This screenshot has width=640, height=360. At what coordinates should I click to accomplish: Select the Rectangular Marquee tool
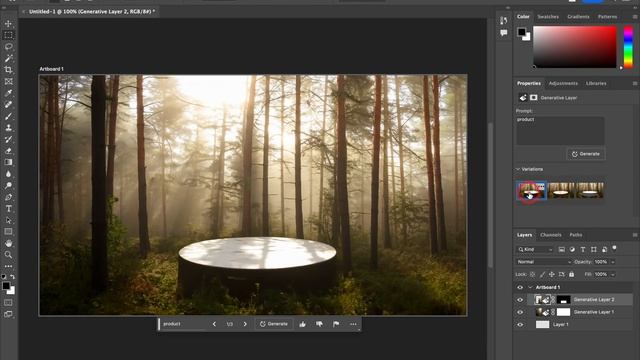point(8,36)
